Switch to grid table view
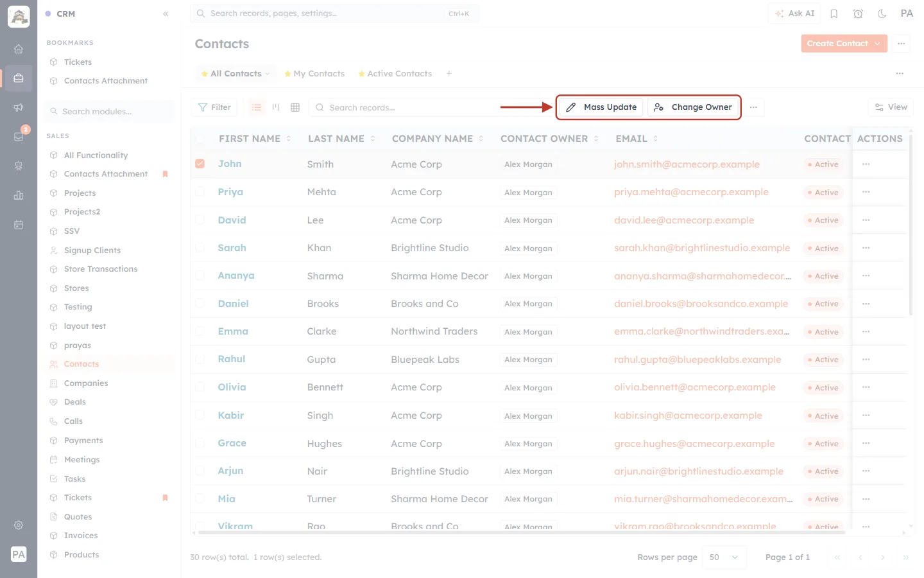Viewport: 924px width, 578px height. [x=295, y=107]
